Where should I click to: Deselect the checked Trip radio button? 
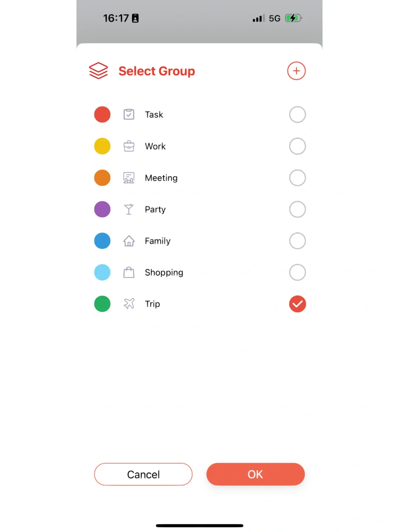click(297, 304)
